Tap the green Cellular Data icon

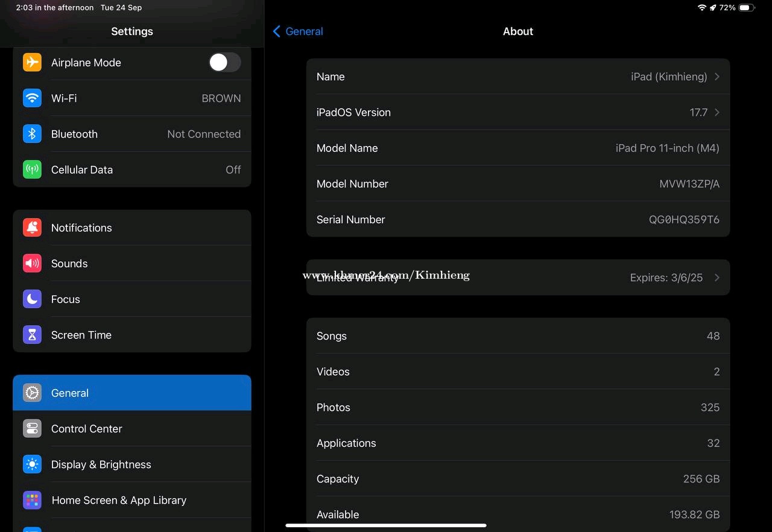click(x=33, y=169)
